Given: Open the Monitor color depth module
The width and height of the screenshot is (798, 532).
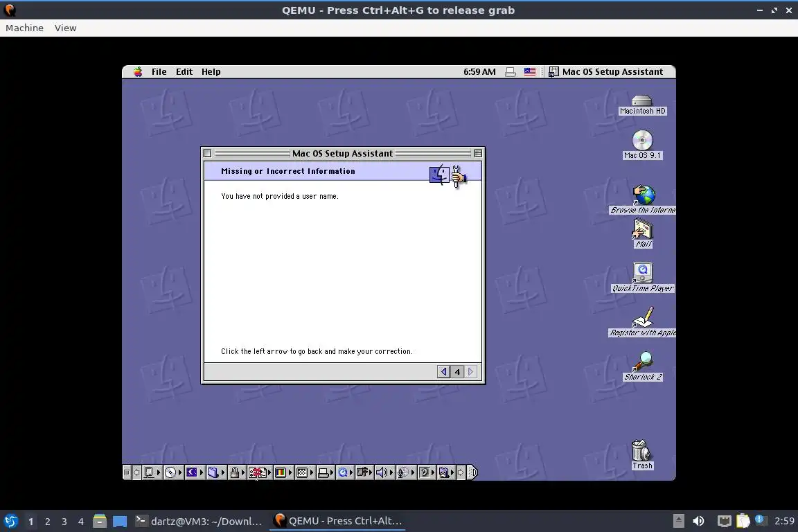Looking at the screenshot, I should (x=283, y=472).
